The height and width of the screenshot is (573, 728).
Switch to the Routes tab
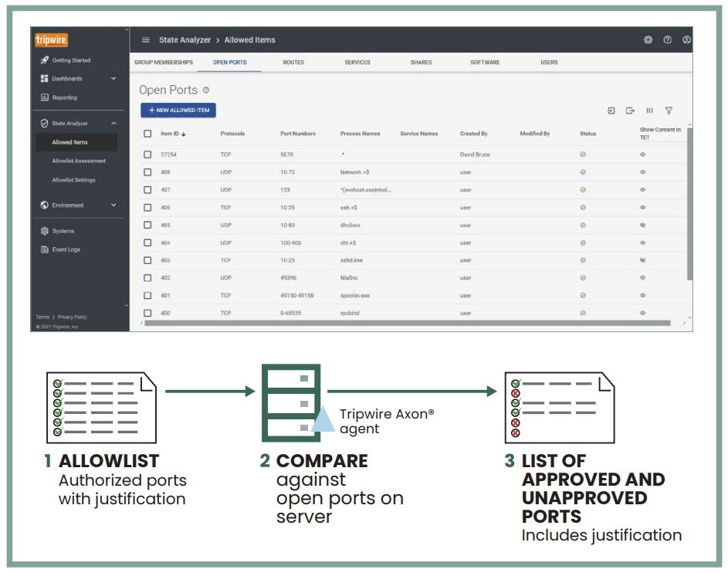coord(293,63)
